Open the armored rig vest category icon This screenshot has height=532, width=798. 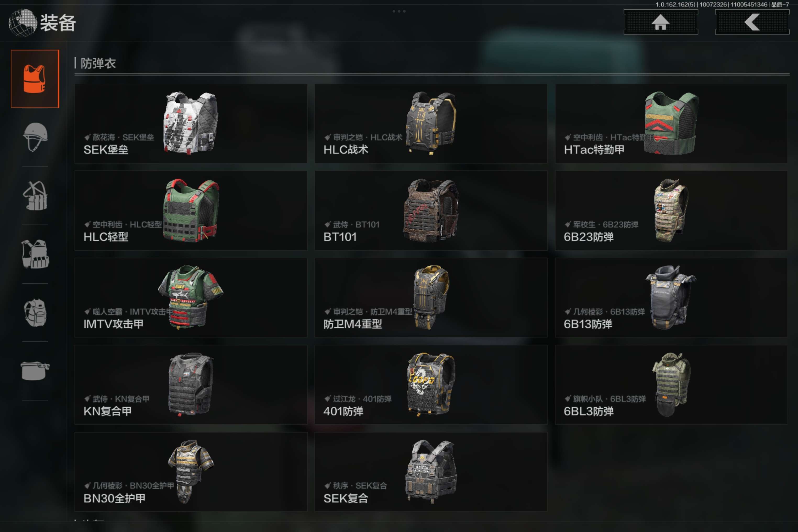coord(35,254)
